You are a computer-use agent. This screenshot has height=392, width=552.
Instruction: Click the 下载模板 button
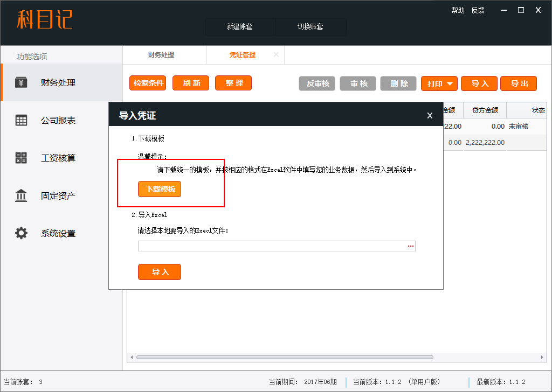(160, 189)
